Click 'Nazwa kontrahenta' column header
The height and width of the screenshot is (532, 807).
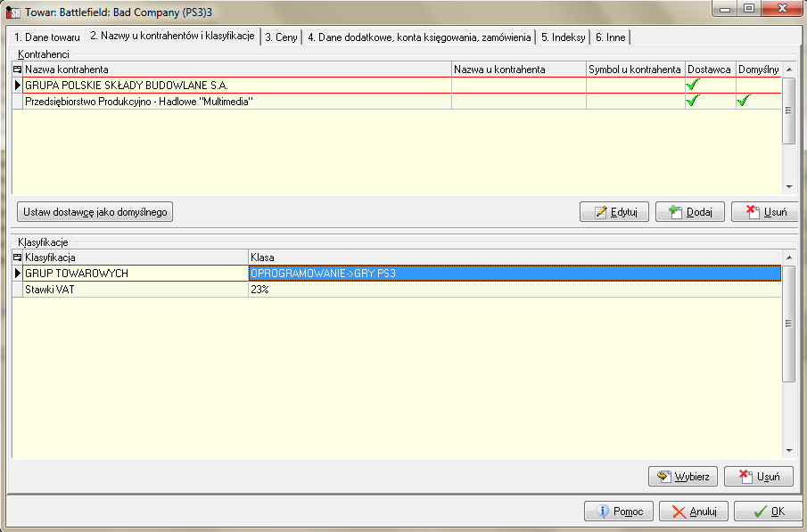[x=237, y=70]
